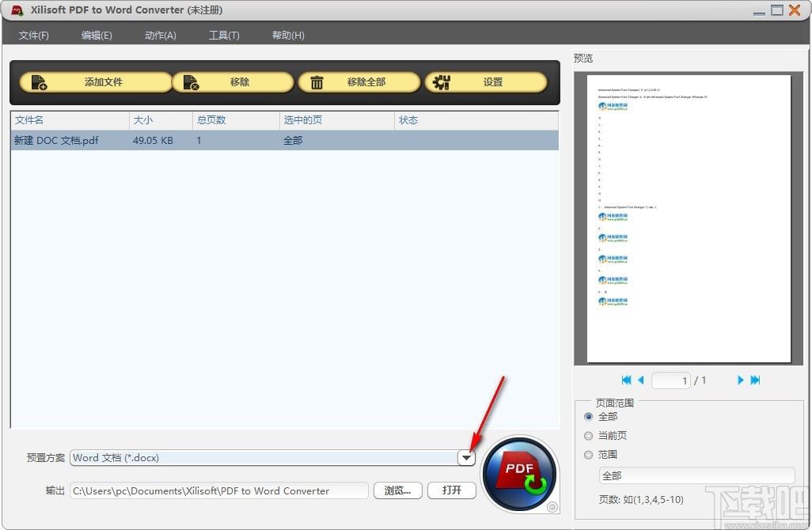Image resolution: width=812 pixels, height=530 pixels.
Task: Click the page range text field
Action: tap(696, 475)
